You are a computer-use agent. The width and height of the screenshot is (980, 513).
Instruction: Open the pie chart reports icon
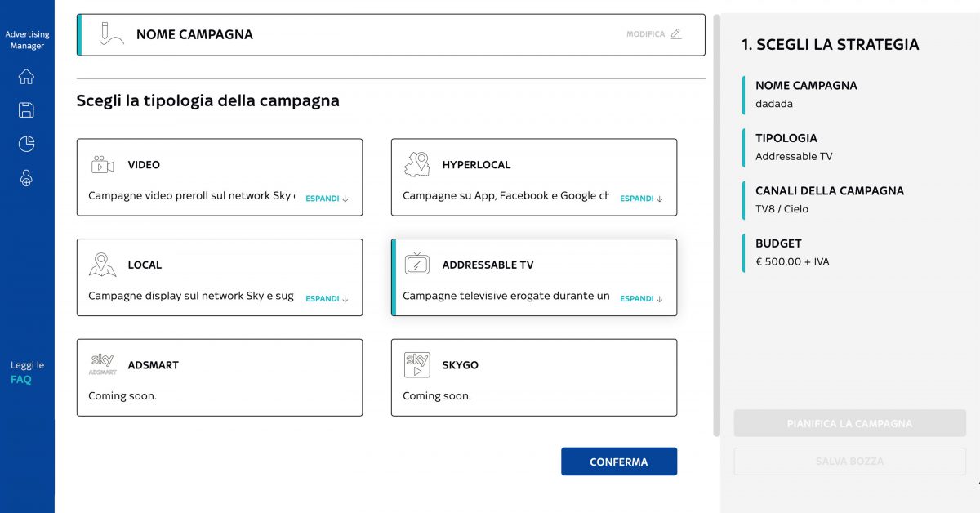pos(26,144)
